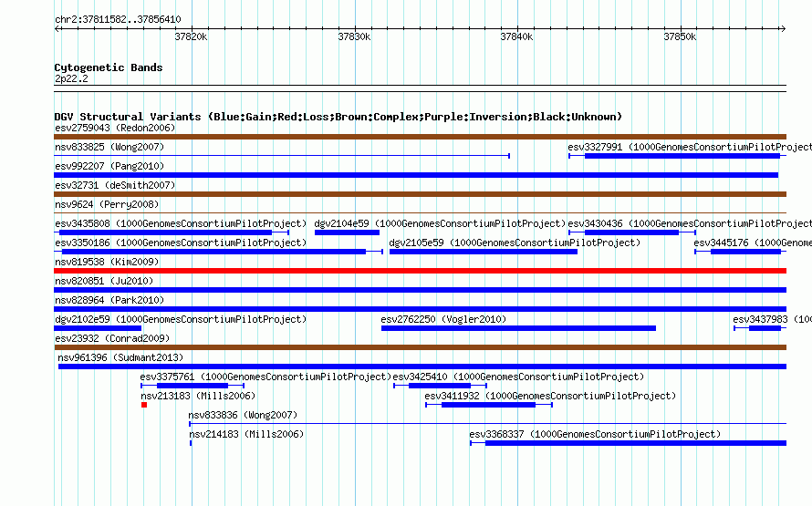The image size is (812, 506).
Task: Open esv3445176 variant label
Action: [x=753, y=243]
